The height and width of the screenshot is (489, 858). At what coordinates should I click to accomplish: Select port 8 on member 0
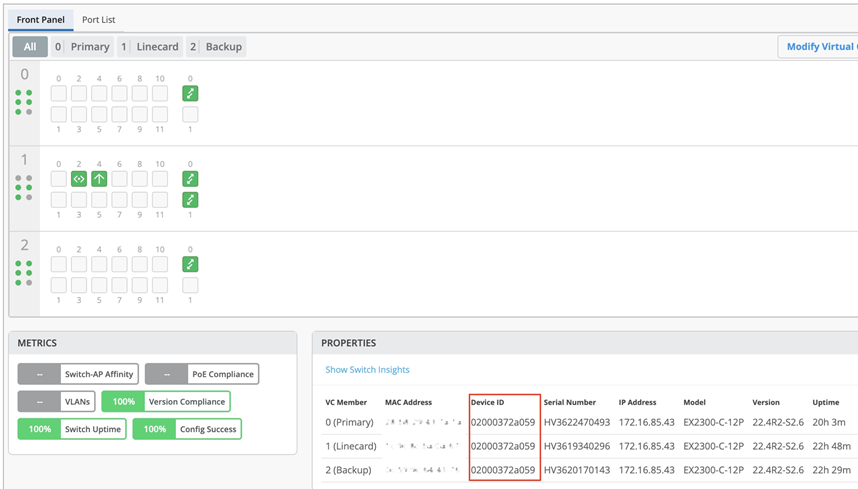140,94
